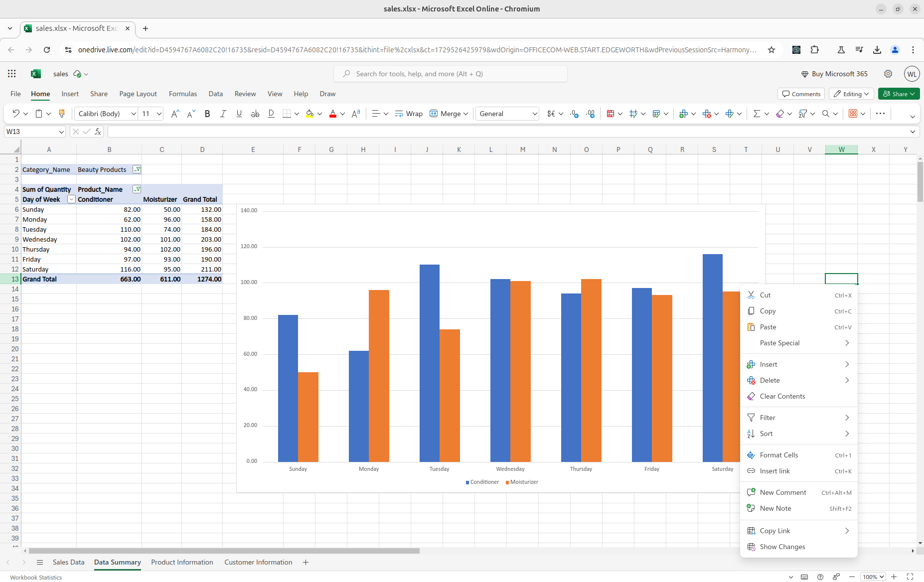The width and height of the screenshot is (924, 582).
Task: Click the Decrease Decimal icon
Action: (591, 114)
